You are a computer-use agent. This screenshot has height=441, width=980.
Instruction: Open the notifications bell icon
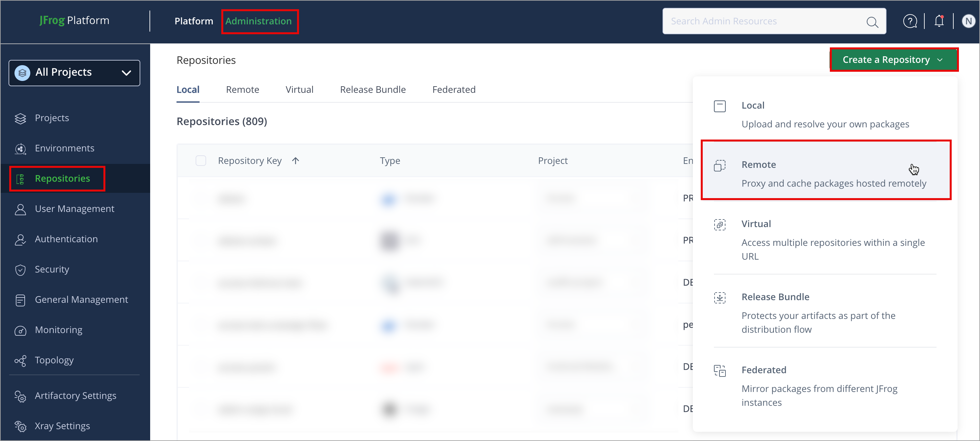click(x=939, y=21)
